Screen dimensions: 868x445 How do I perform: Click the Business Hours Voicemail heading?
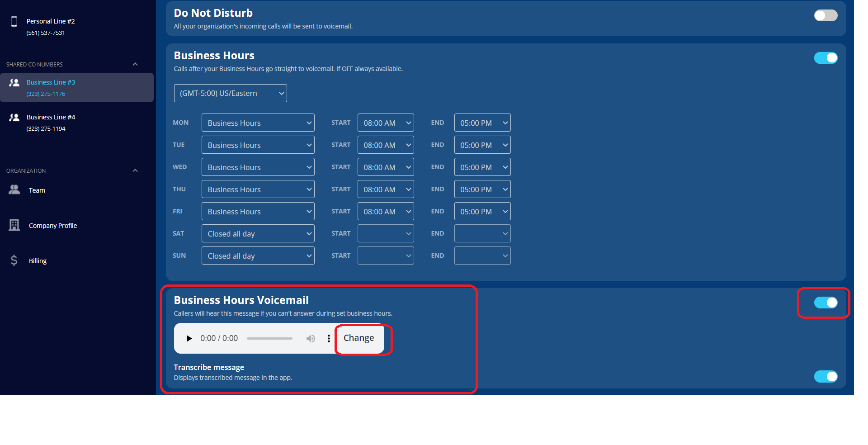tap(241, 300)
